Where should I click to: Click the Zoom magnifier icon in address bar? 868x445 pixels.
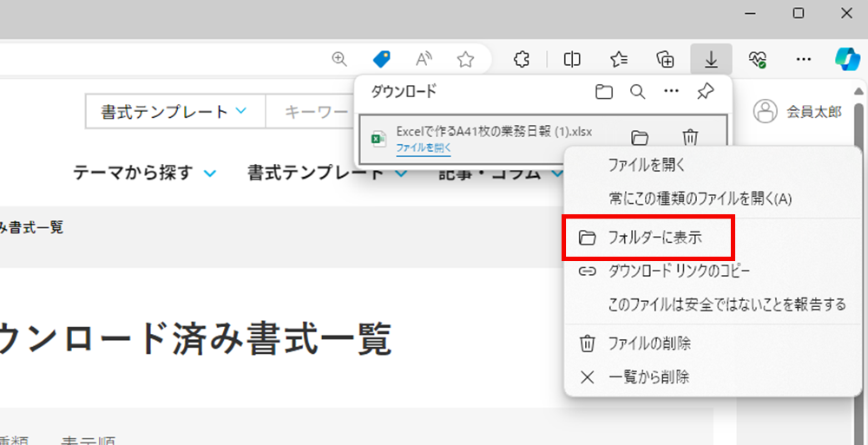pyautogui.click(x=339, y=59)
